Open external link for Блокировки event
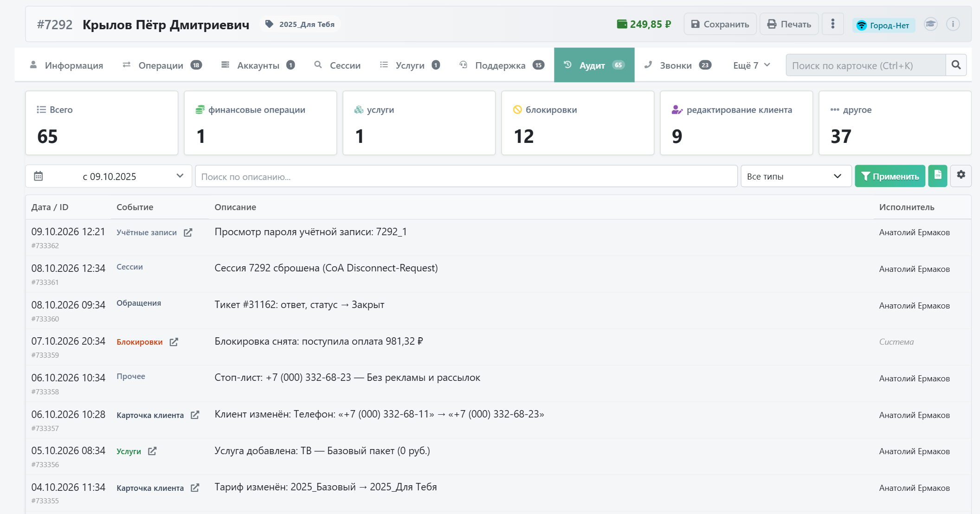Screen dimensions: 980x514 174,342
